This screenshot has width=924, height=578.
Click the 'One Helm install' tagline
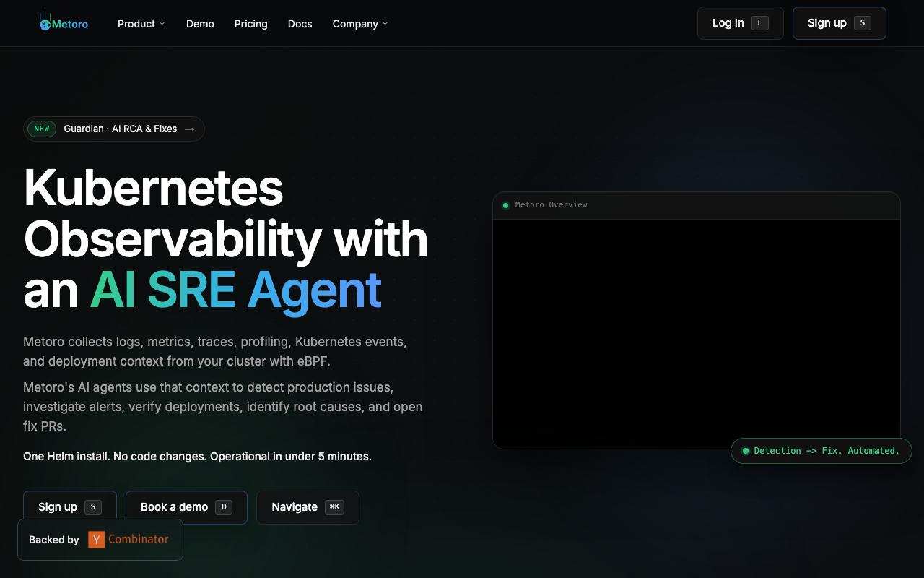tap(197, 457)
